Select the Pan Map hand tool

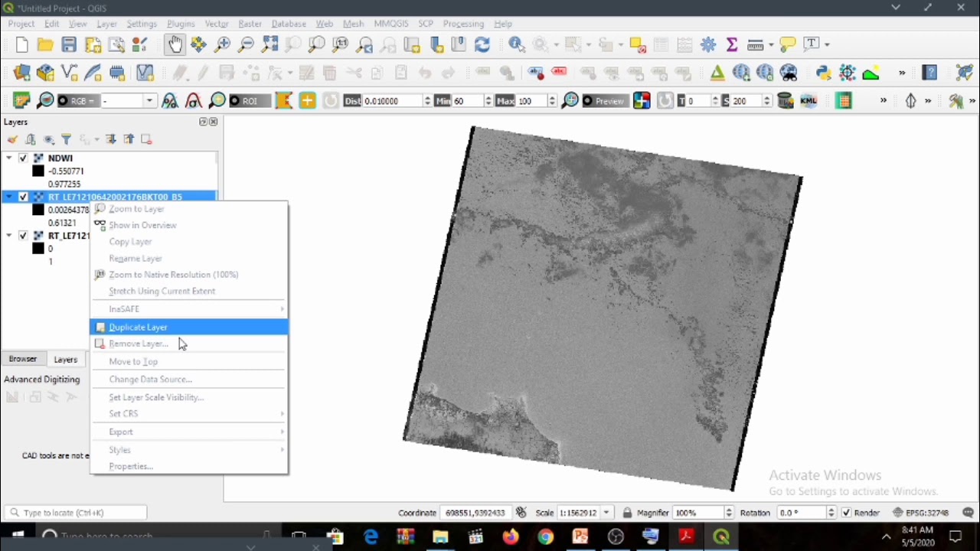(x=175, y=44)
